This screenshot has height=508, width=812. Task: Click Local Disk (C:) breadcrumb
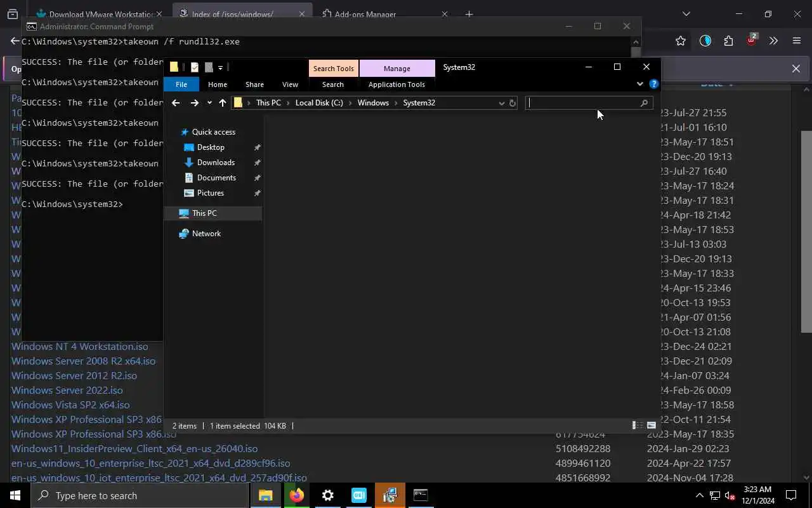319,103
